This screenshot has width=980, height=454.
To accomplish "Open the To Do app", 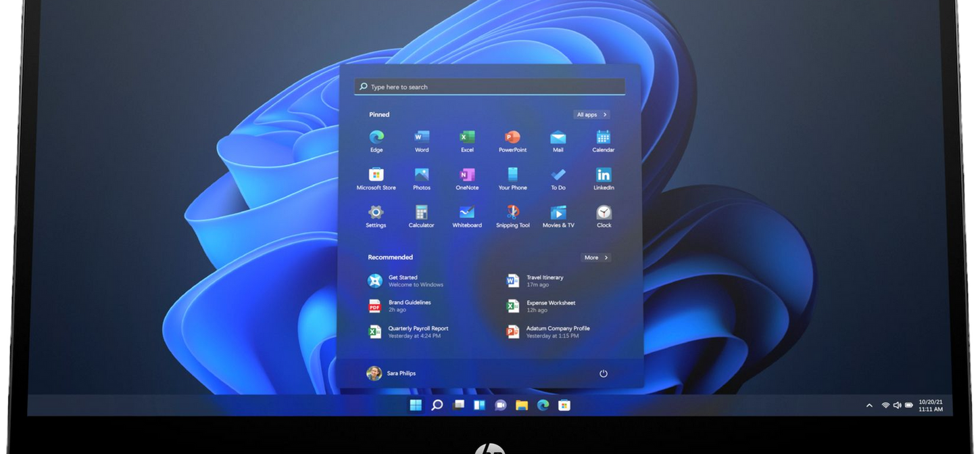I will 558,179.
